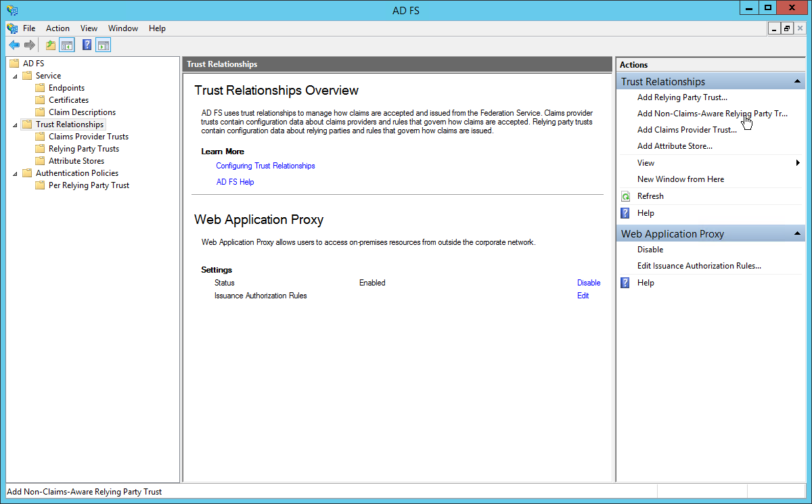
Task: Click the AD FS app icon in title bar
Action: (x=12, y=10)
